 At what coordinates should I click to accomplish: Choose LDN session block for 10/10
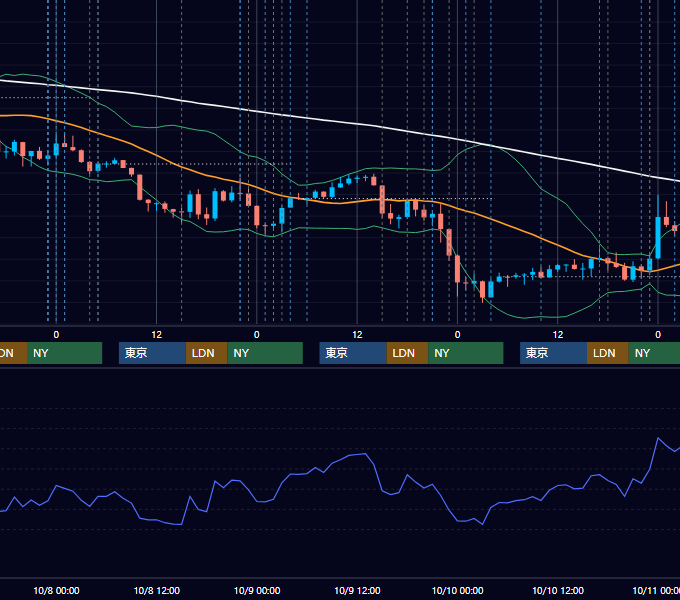coord(608,353)
